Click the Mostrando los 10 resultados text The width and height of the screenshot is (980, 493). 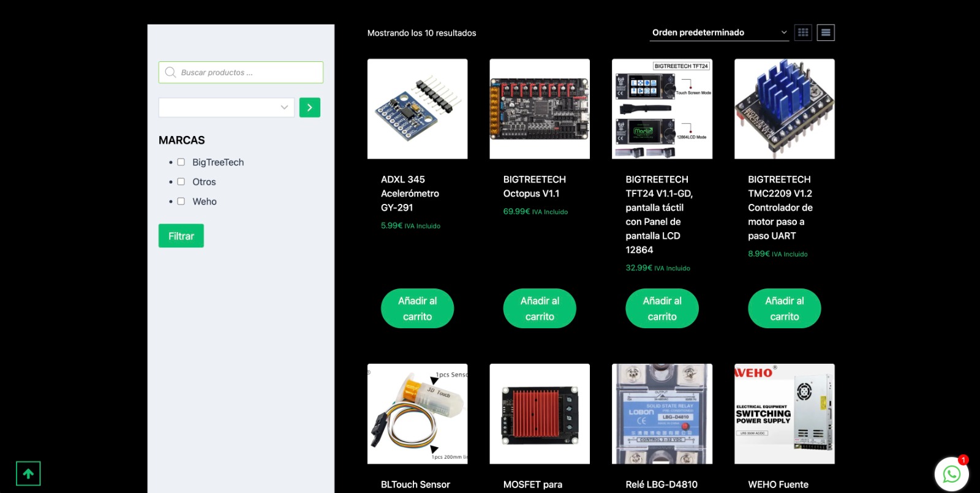coord(422,33)
